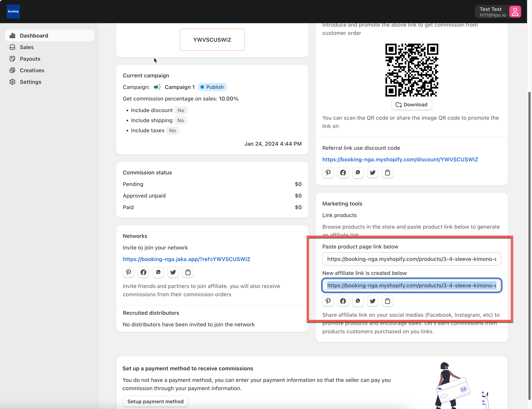532x409 pixels.
Task: Share new affiliate link on Facebook
Action: click(343, 301)
